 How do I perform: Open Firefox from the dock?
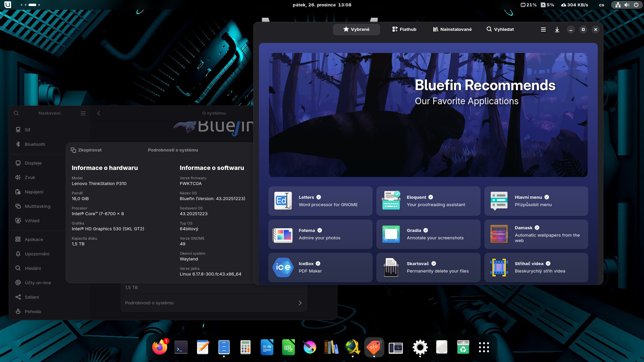(x=160, y=348)
